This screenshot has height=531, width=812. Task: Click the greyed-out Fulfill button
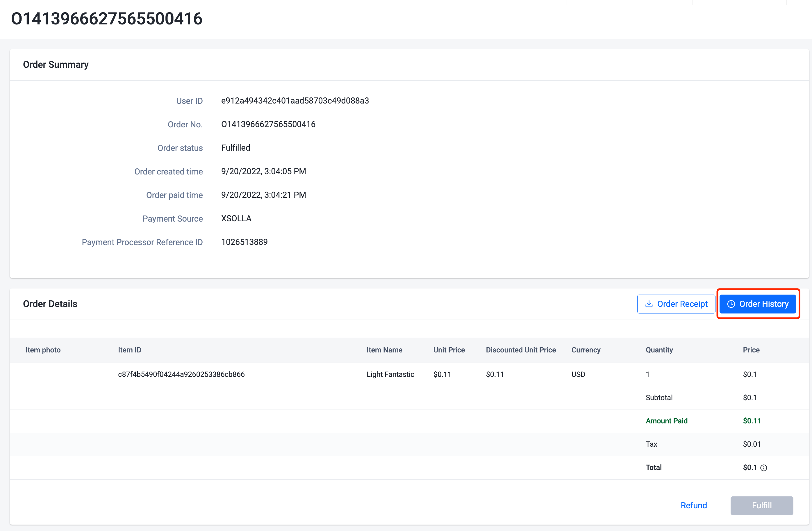(x=761, y=505)
